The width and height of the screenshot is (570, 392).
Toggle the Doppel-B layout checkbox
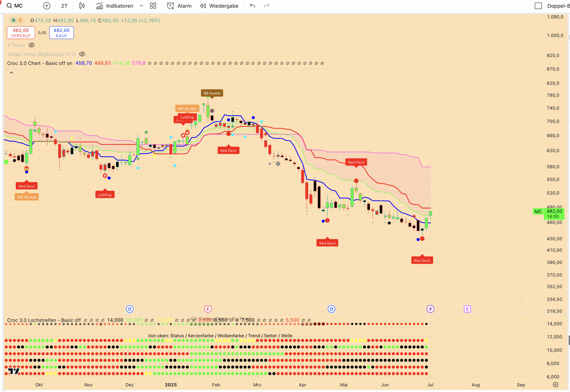[538, 6]
